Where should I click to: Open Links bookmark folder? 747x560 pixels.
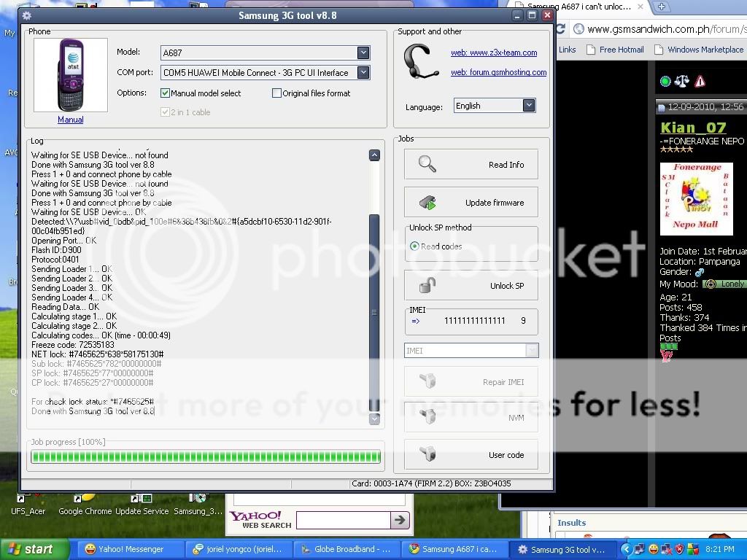tap(567, 50)
